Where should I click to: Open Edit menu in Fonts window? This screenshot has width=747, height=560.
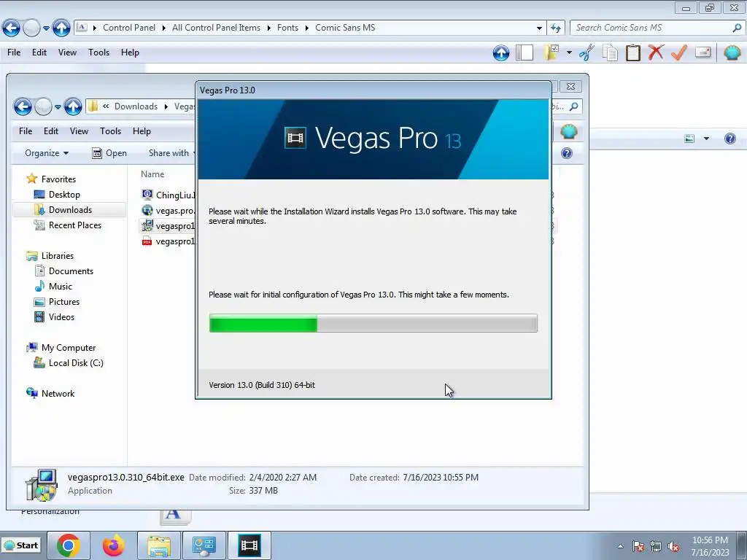click(x=39, y=52)
